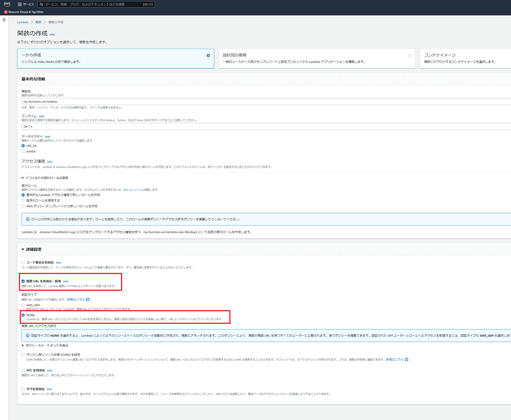Open Info link beside VPC を有効化
This screenshot has width=511, height=420.
coord(50,371)
